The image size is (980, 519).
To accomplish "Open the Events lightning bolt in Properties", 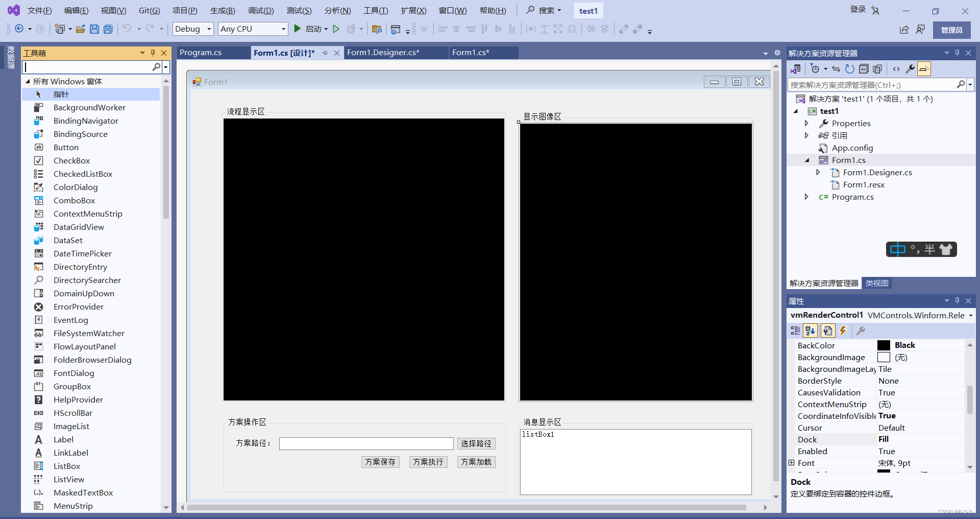I will (x=843, y=331).
